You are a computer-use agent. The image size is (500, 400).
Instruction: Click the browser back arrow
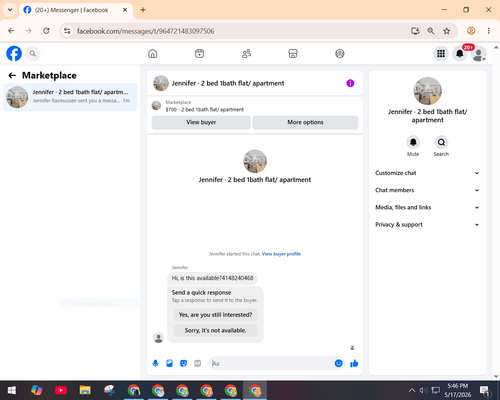pyautogui.click(x=11, y=31)
